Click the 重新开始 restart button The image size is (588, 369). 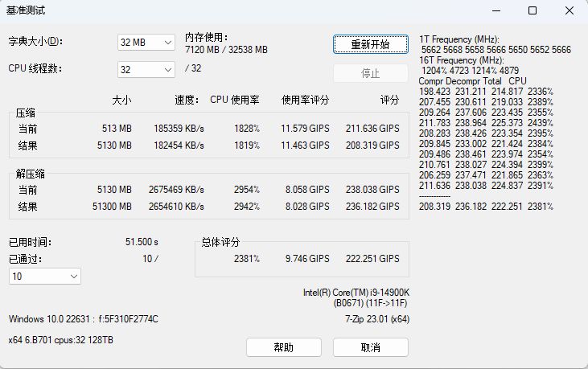[x=370, y=44]
